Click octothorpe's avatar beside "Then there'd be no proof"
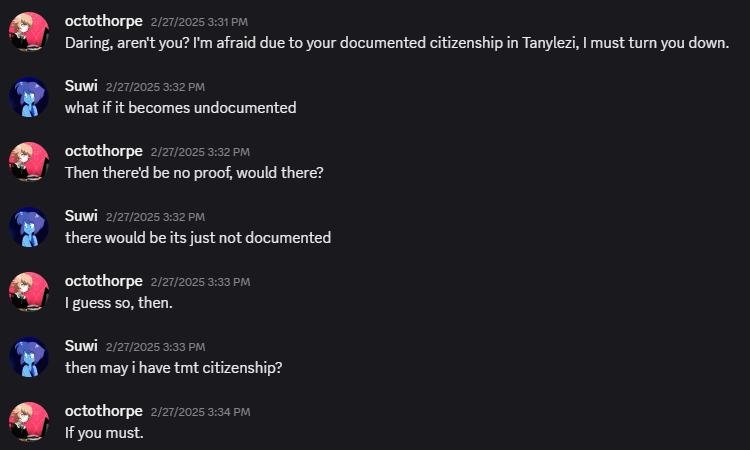 point(29,162)
